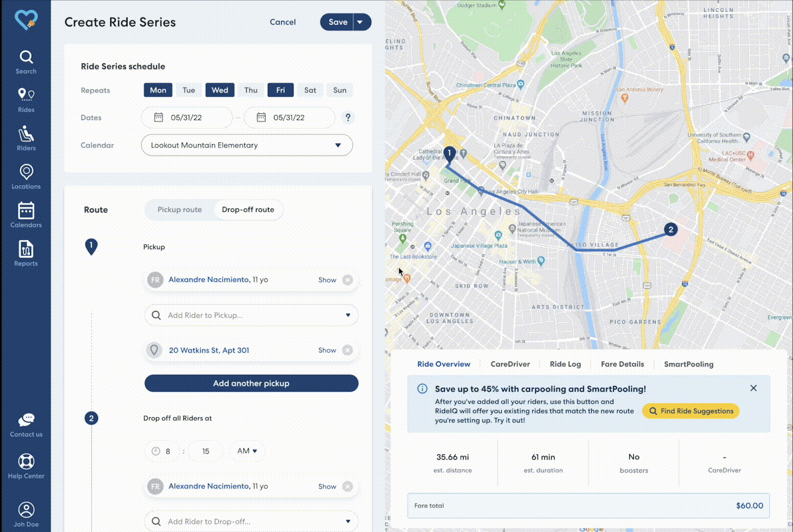
Task: Open the Help Center
Action: click(26, 467)
